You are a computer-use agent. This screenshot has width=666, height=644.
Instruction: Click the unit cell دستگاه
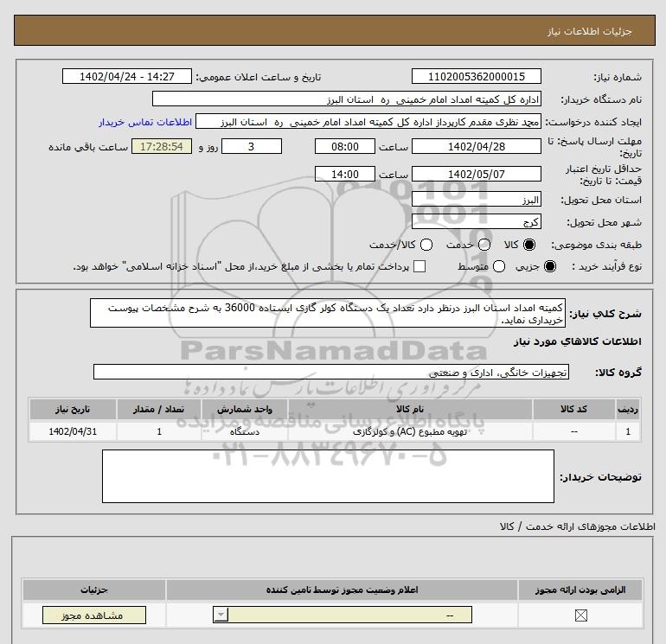[245, 431]
